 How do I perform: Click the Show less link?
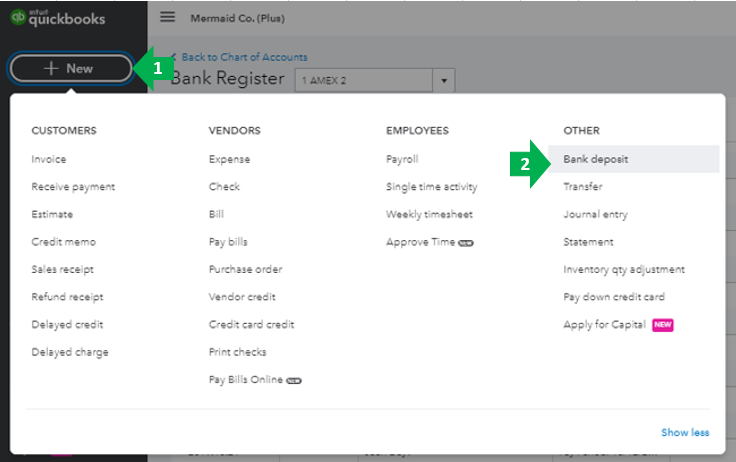685,432
